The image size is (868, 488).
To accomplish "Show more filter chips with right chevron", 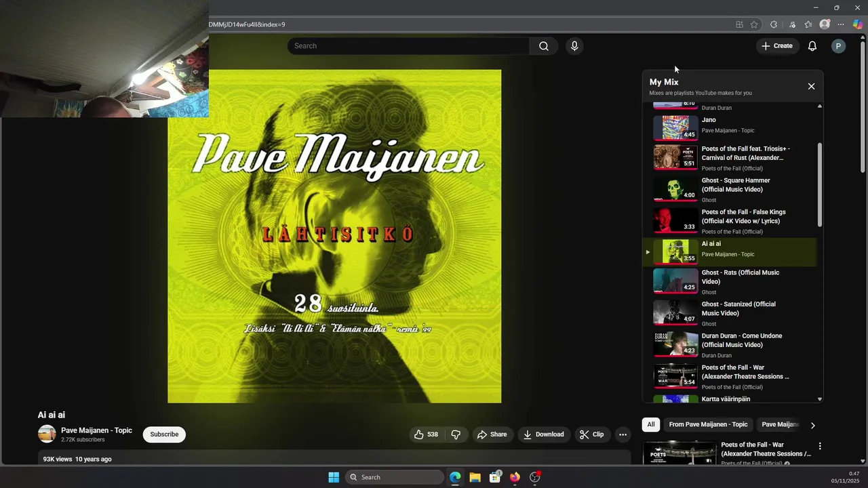I will coord(812,425).
